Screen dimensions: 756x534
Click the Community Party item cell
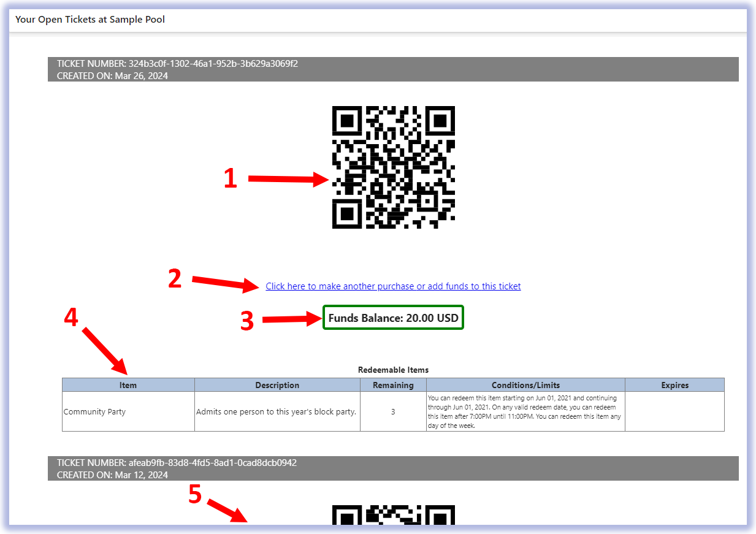pos(128,411)
